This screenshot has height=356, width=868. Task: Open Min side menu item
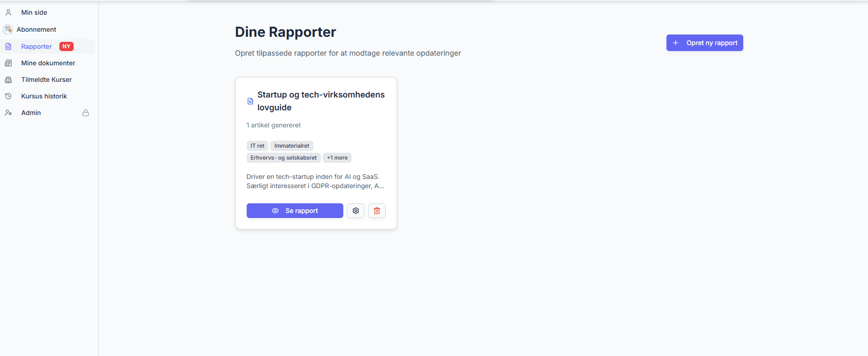[x=34, y=12]
